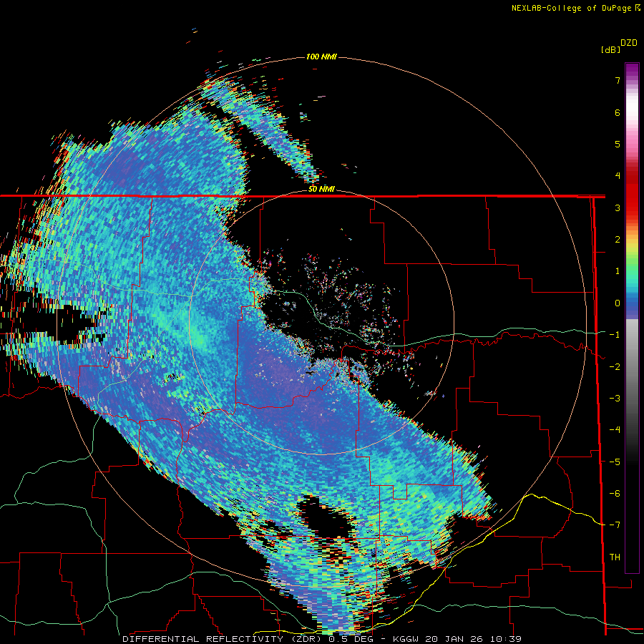Select the -7 dB color scale value
This screenshot has width=644, height=644.
pyautogui.click(x=615, y=525)
